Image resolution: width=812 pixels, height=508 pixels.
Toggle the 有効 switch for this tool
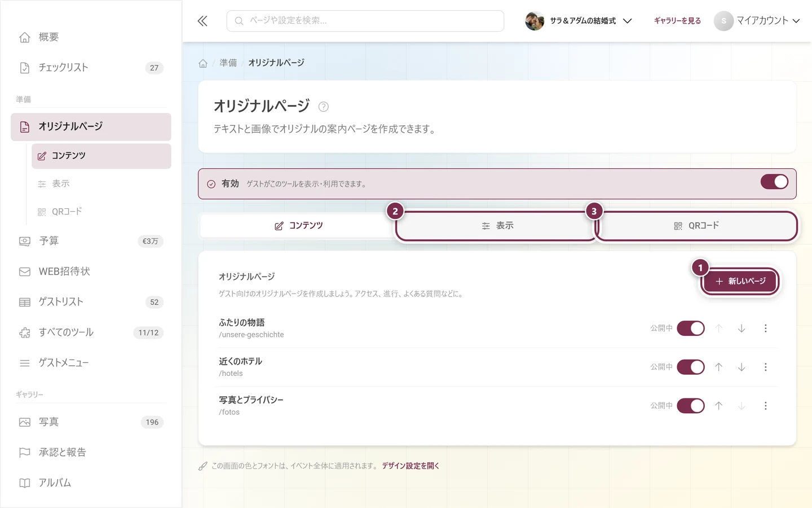[x=774, y=182]
